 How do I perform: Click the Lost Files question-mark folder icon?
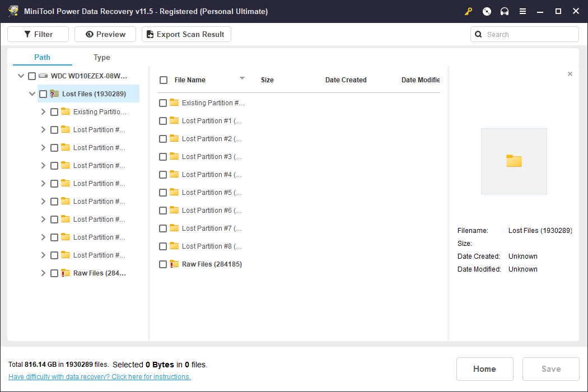click(x=54, y=94)
